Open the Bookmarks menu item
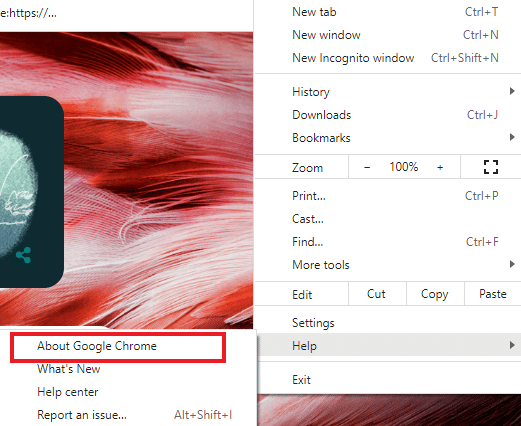Viewport: 521px width, 426px height. pyautogui.click(x=388, y=138)
